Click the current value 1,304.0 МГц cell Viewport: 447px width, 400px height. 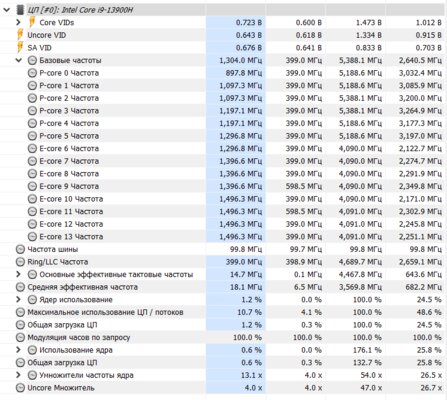click(236, 60)
